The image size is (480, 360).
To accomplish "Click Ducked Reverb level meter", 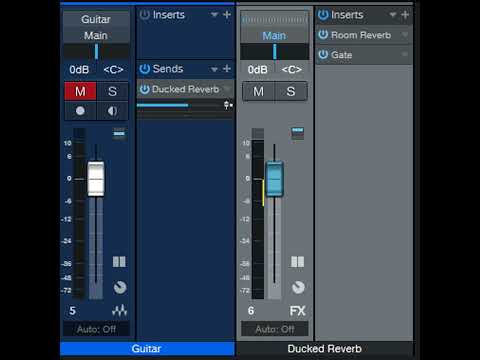I will click(258, 214).
